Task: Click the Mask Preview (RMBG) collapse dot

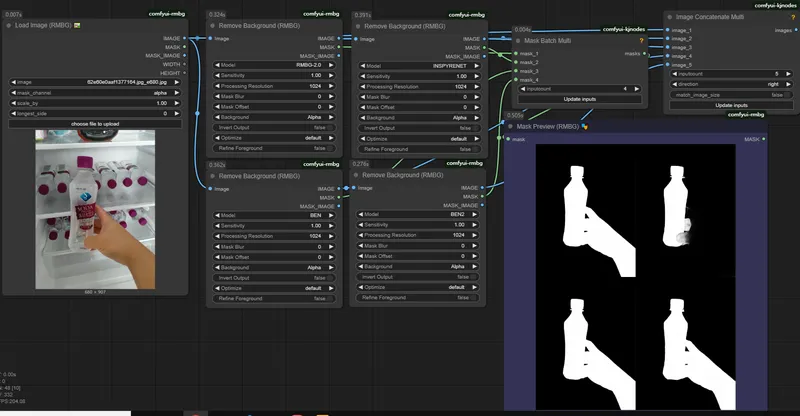Action: click(x=511, y=127)
